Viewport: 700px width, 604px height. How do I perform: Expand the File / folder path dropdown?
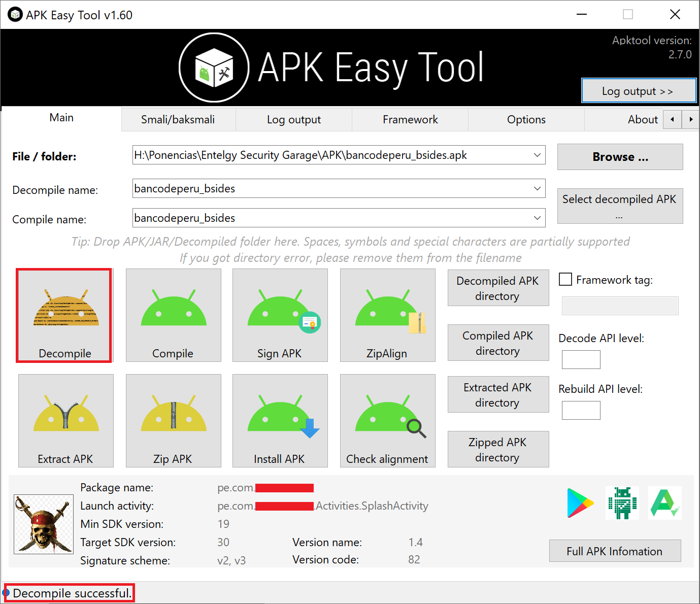[x=537, y=155]
